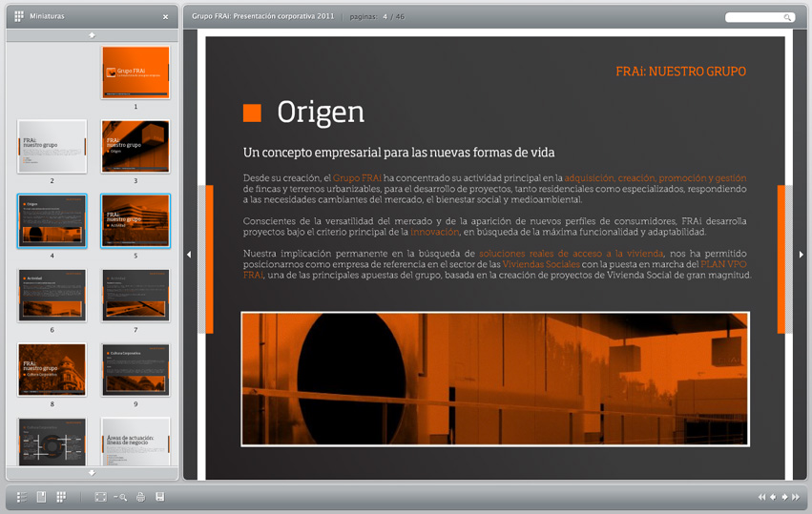Screen dimensions: 812x514
Task: Open the Áreas de actuación thumbnail
Action: point(135,442)
